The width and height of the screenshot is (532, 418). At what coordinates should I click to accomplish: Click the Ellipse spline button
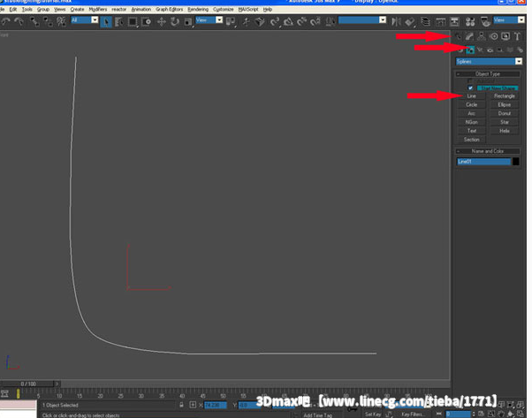[505, 105]
